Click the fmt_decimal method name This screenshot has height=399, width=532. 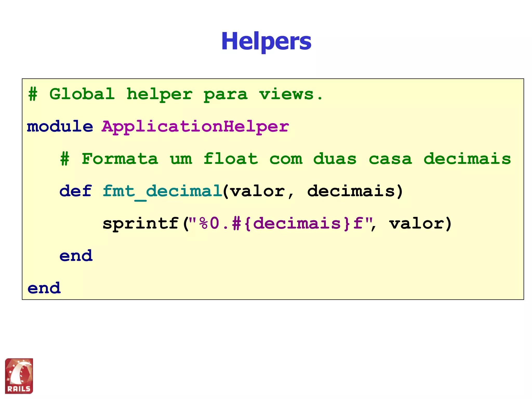coord(162,192)
